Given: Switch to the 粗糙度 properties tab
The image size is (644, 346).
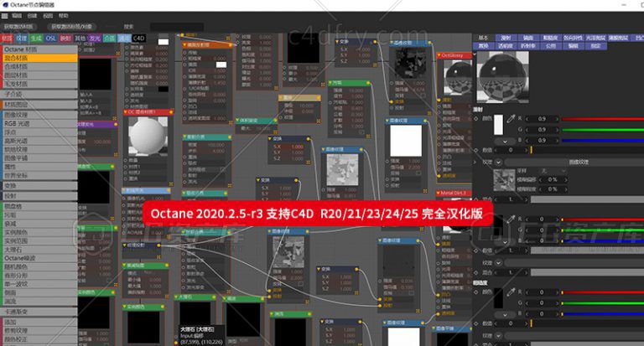Looking at the screenshot, I should click(x=550, y=38).
